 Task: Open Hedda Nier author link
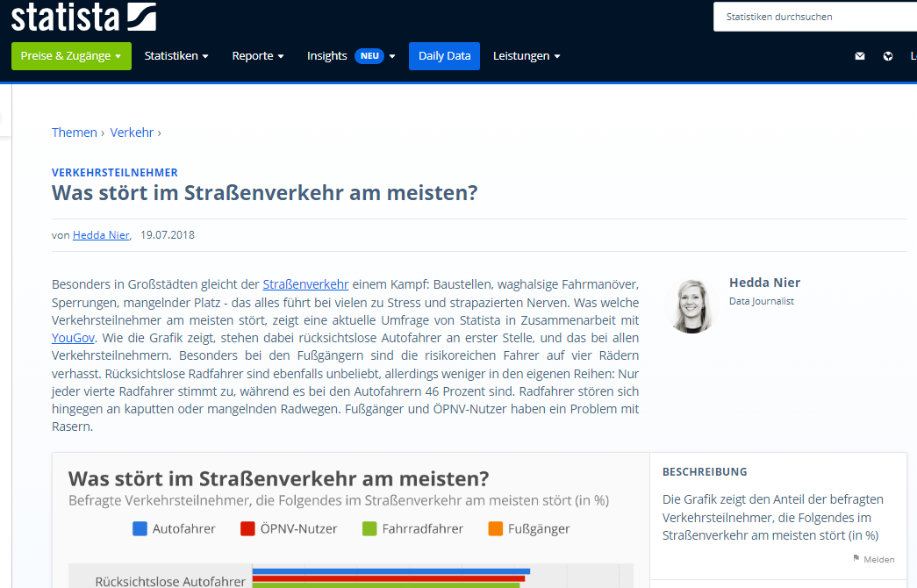(x=101, y=235)
